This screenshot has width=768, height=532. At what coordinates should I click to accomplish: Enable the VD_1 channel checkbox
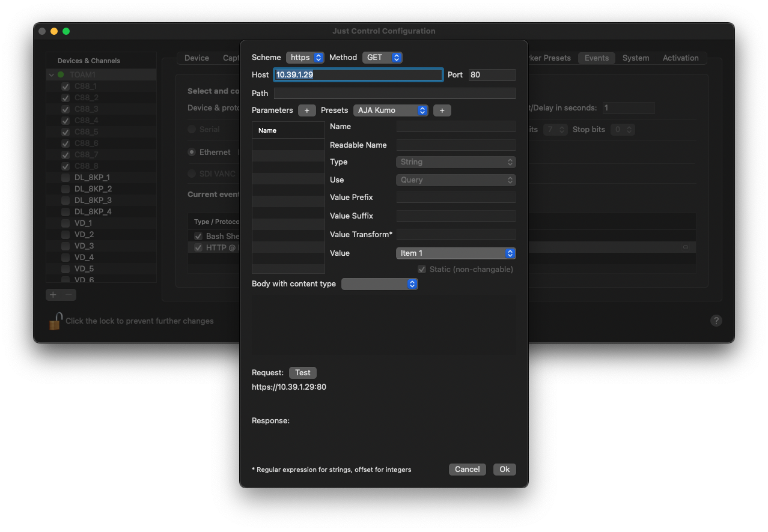point(66,223)
